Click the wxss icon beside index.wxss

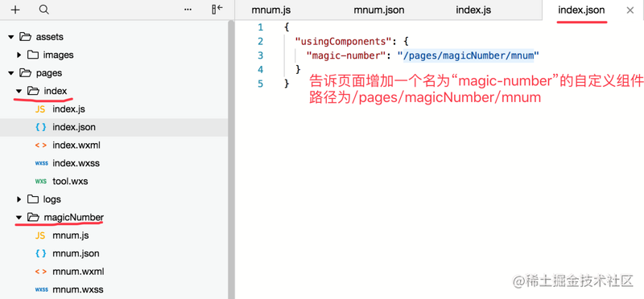click(x=42, y=163)
